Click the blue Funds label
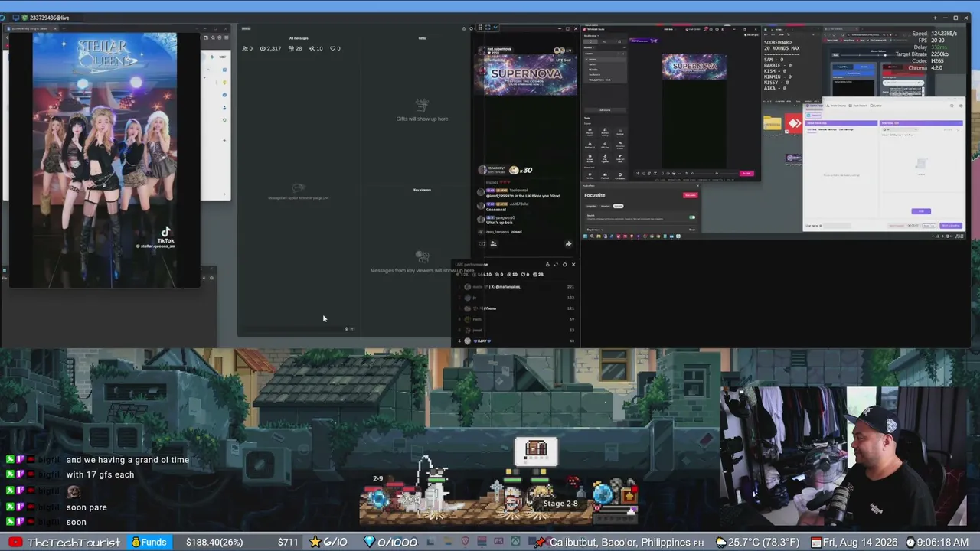Viewport: 980px width, 551px height. [149, 543]
